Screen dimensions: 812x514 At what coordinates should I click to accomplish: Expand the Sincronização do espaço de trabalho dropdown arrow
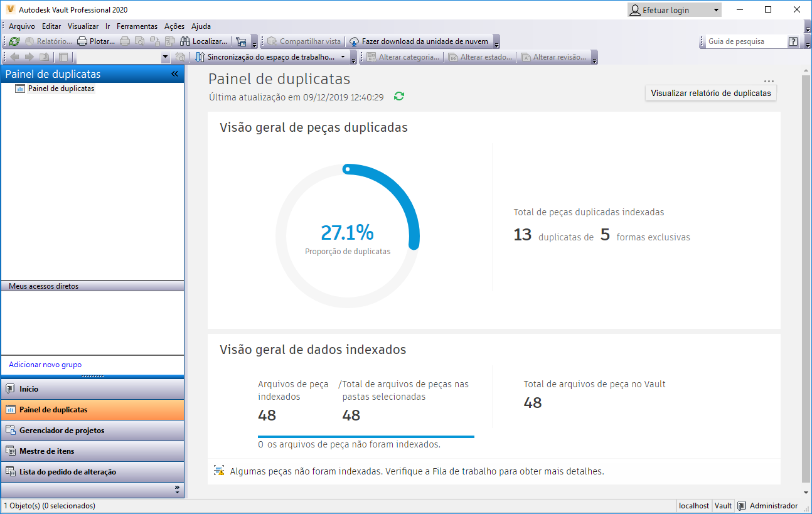(x=343, y=57)
